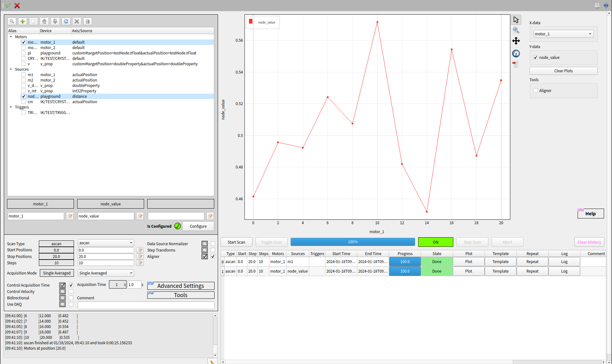Click the Plot button in row 0

pos(469,262)
